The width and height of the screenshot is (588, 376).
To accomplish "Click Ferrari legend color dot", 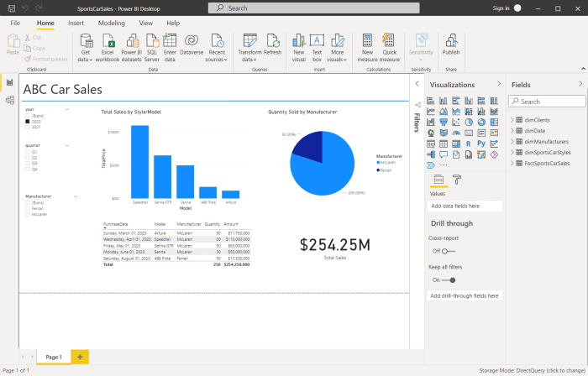I will click(x=378, y=170).
